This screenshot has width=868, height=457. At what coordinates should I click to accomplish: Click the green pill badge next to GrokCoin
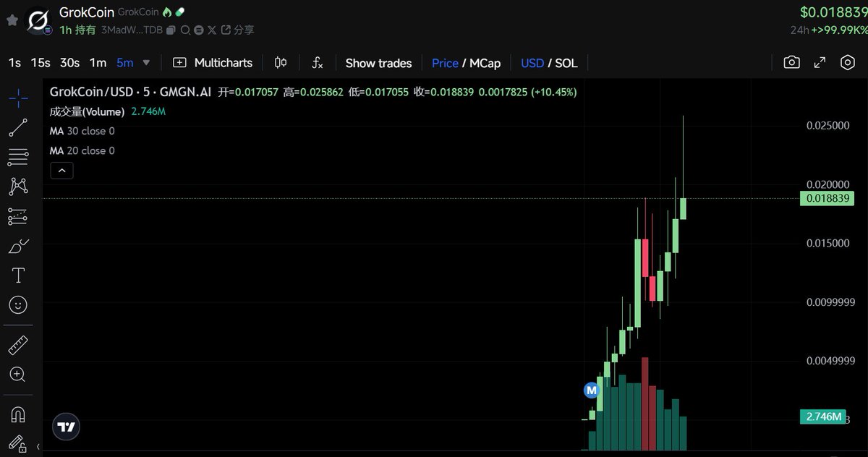[x=180, y=12]
